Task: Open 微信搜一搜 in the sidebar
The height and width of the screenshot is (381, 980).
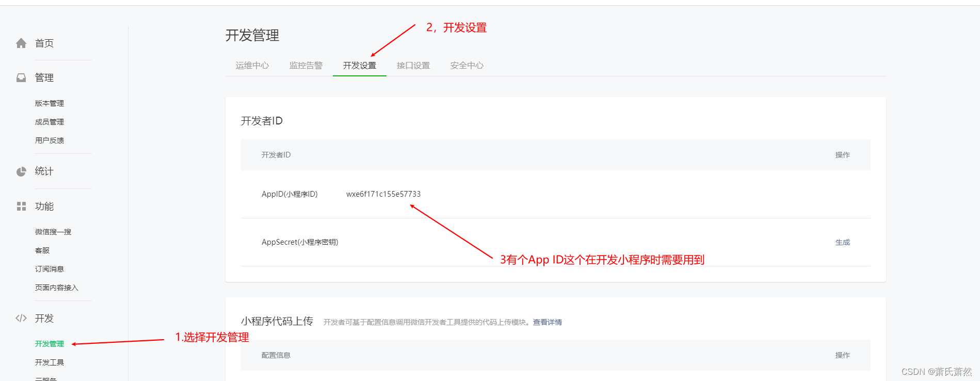Action: click(53, 232)
